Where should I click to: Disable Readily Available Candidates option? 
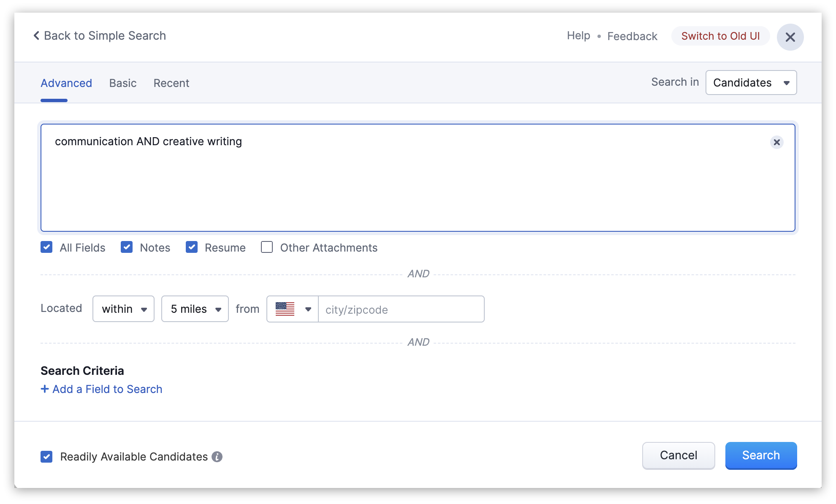tap(46, 457)
